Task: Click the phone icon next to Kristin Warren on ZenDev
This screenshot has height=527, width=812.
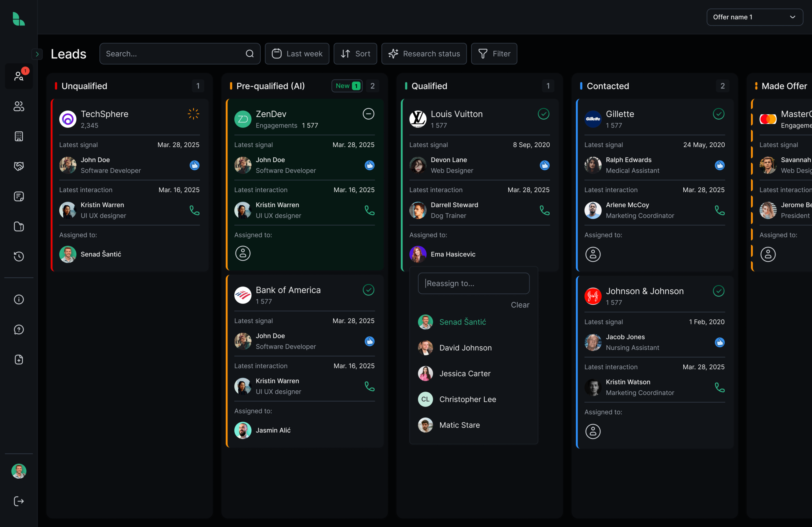Action: point(369,210)
